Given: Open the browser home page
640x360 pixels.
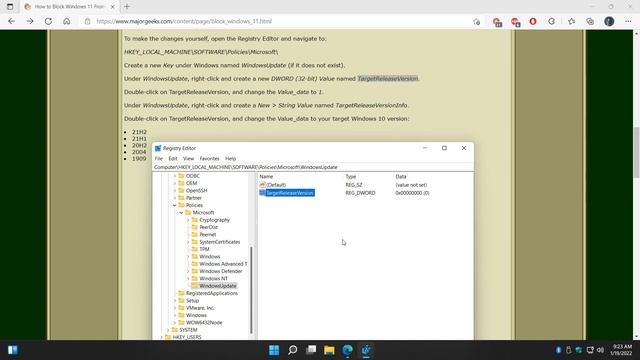Looking at the screenshot, I should coord(67,21).
